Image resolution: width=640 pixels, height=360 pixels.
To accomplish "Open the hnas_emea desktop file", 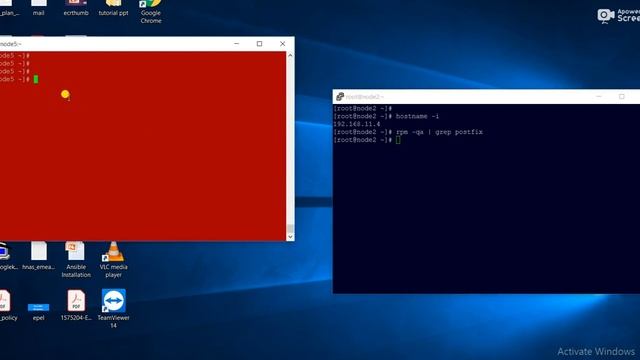I will tap(39, 256).
